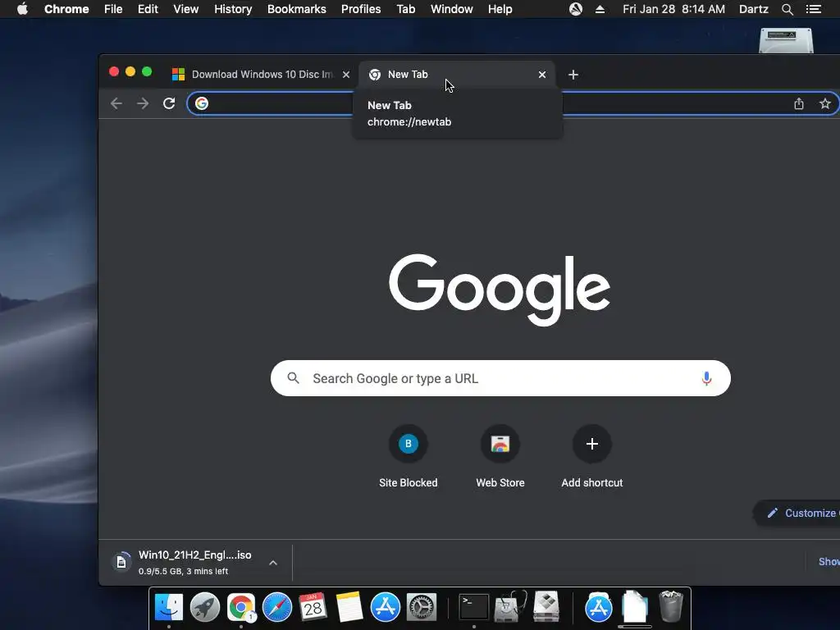The height and width of the screenshot is (630, 840).
Task: Open Disk Utility from the Dock
Action: pyautogui.click(x=510, y=607)
